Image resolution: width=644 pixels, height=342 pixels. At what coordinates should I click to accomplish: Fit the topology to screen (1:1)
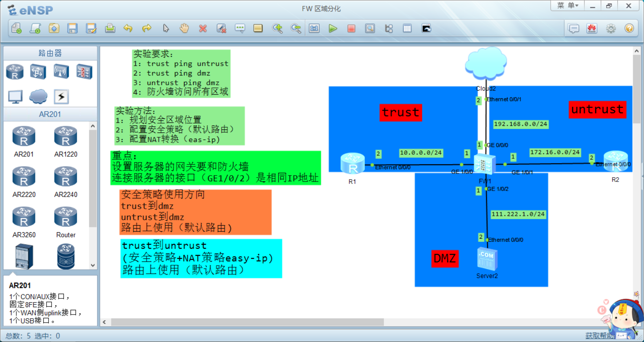pyautogui.click(x=314, y=29)
